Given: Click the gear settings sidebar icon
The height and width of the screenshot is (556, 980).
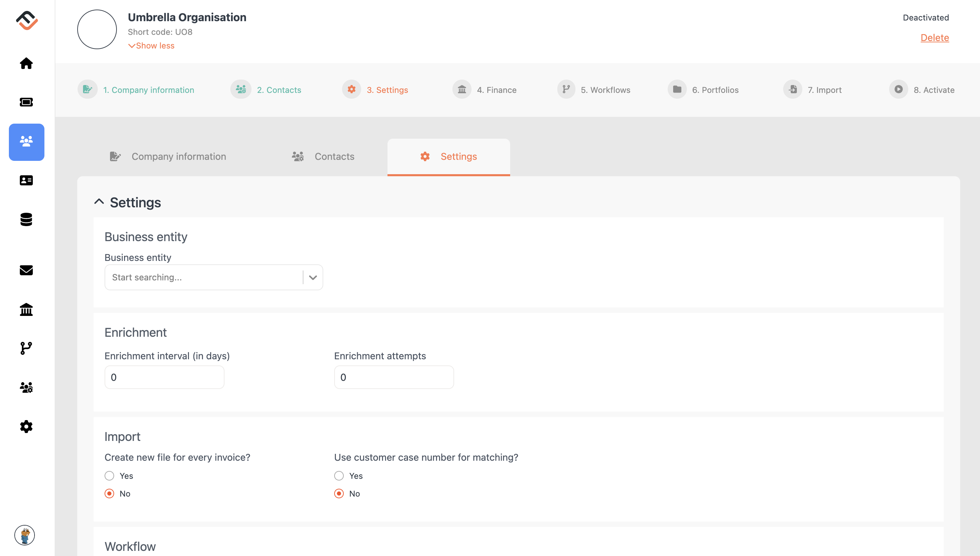Looking at the screenshot, I should point(26,427).
